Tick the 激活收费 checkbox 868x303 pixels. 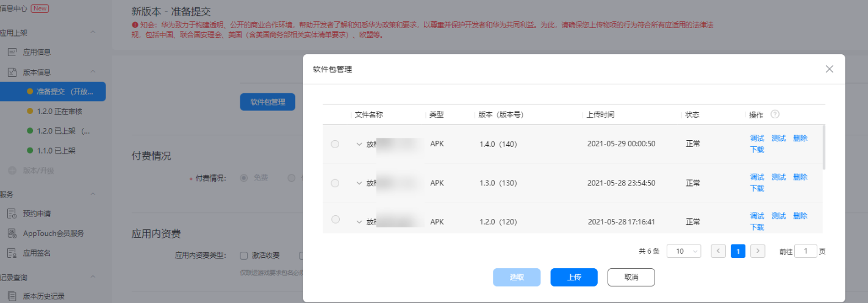coord(244,255)
